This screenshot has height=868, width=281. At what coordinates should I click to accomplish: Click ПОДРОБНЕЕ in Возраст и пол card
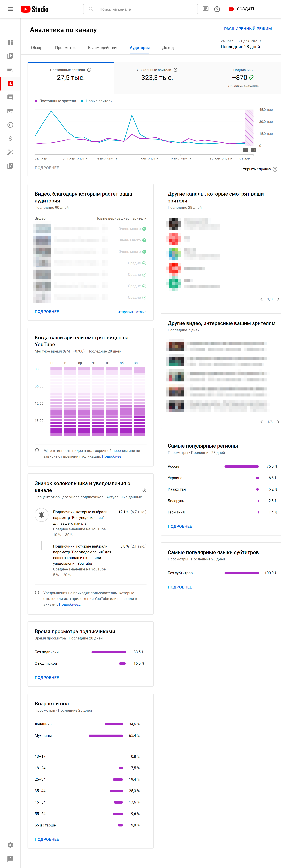coord(47,839)
